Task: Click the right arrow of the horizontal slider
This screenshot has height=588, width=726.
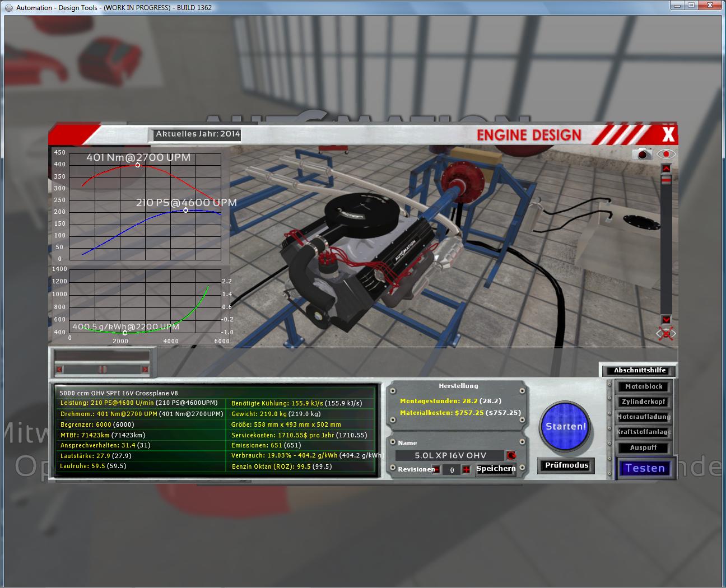Action: 145,369
